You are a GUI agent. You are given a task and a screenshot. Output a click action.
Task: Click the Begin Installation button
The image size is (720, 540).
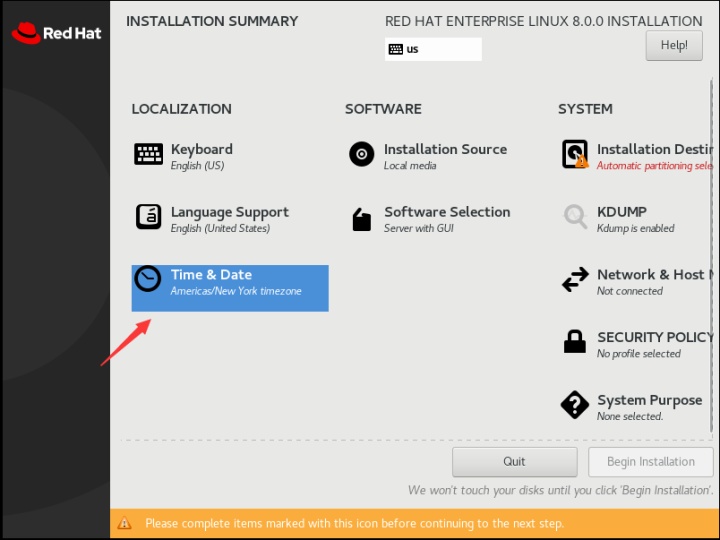click(651, 461)
